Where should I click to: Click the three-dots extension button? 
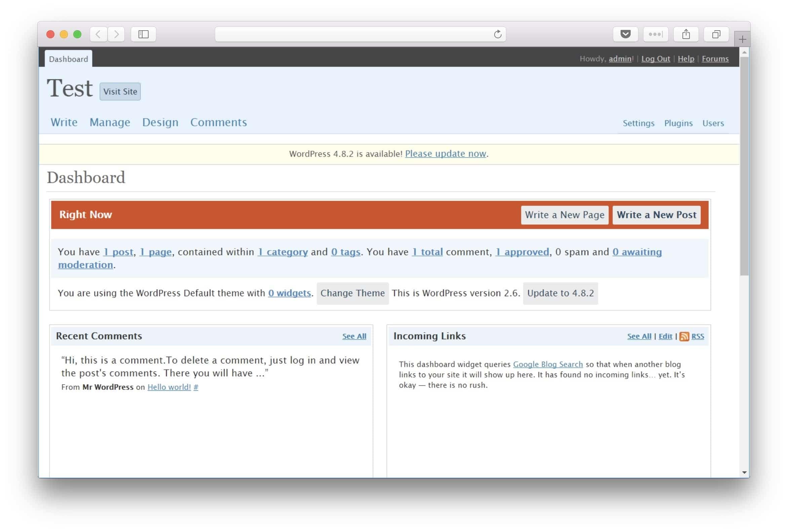tap(656, 34)
